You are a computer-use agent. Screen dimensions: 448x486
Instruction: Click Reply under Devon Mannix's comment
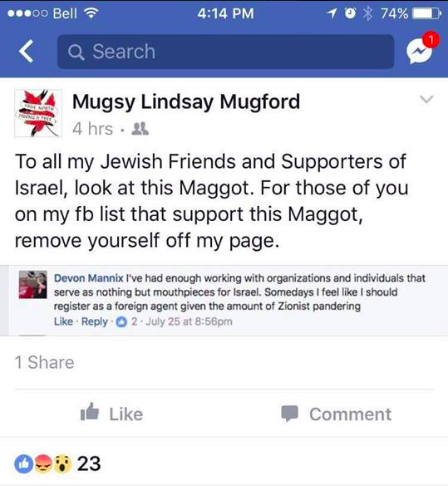[x=94, y=322]
